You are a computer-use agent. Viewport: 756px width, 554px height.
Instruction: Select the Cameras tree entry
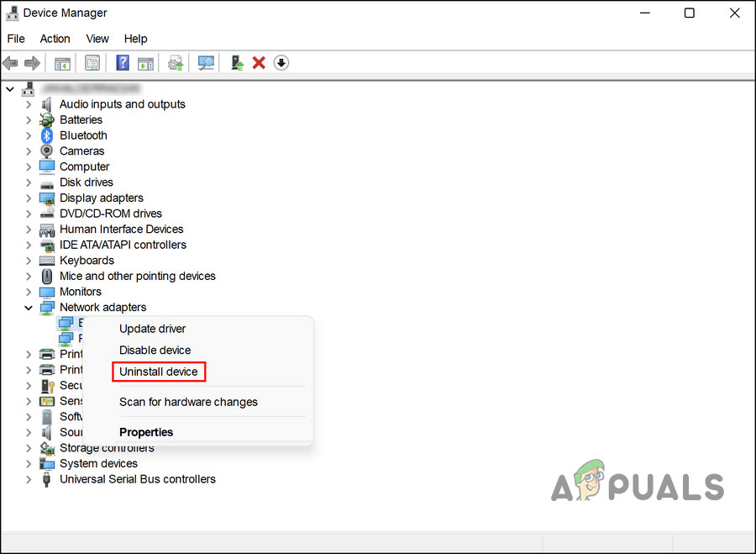click(82, 151)
